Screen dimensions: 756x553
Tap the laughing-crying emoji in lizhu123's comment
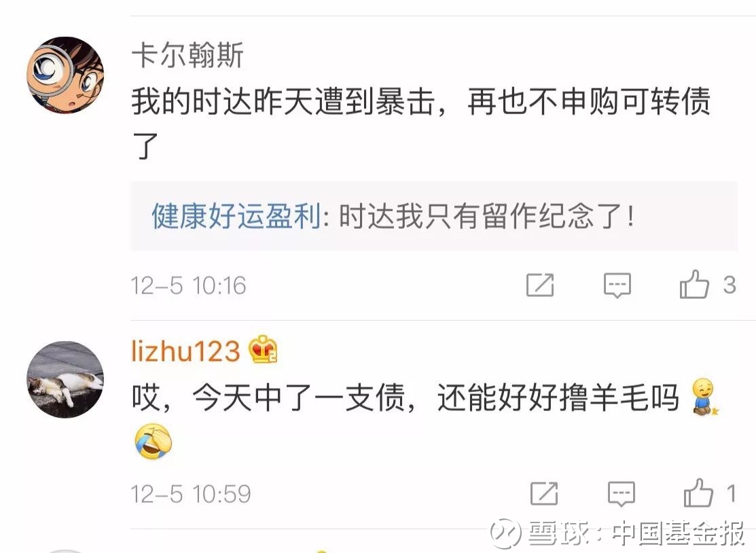point(154,442)
